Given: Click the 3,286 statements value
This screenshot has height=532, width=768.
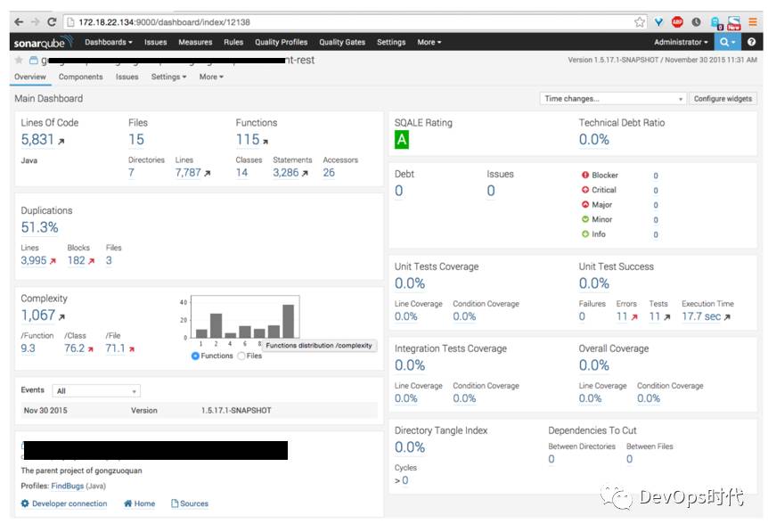Looking at the screenshot, I should (x=286, y=173).
